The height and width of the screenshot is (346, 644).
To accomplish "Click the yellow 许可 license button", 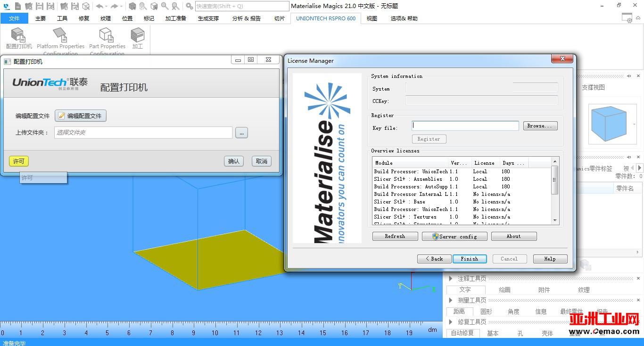I will (x=19, y=161).
